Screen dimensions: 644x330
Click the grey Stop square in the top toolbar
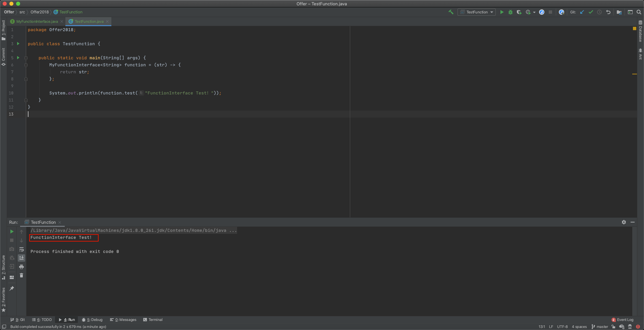(x=550, y=12)
